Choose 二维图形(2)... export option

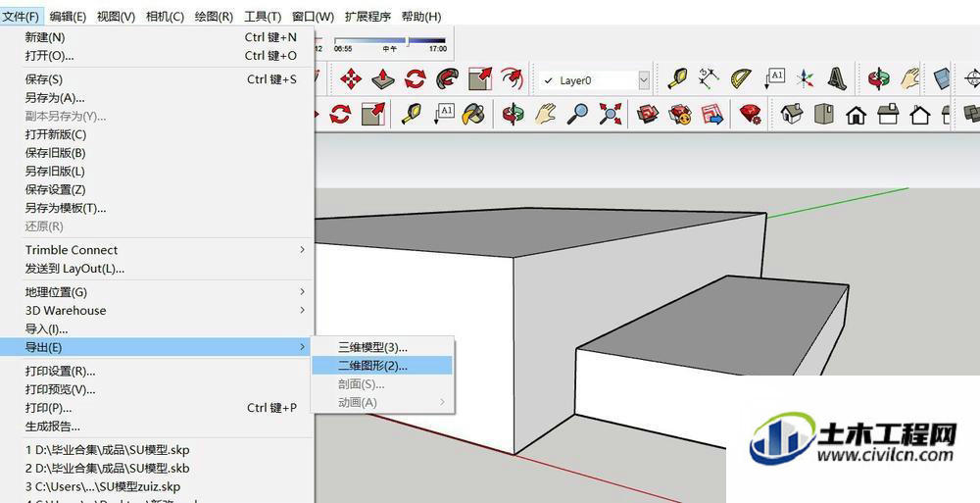pos(382,366)
